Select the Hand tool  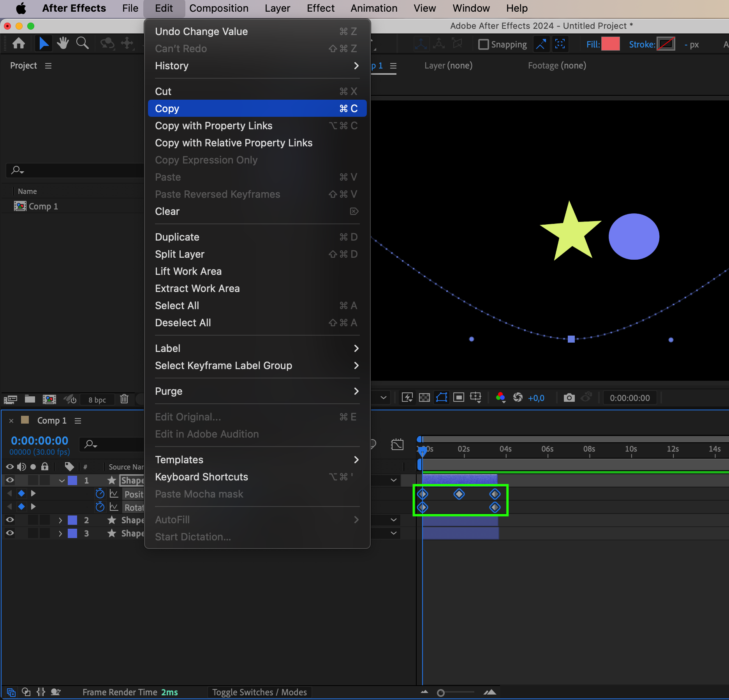click(62, 43)
